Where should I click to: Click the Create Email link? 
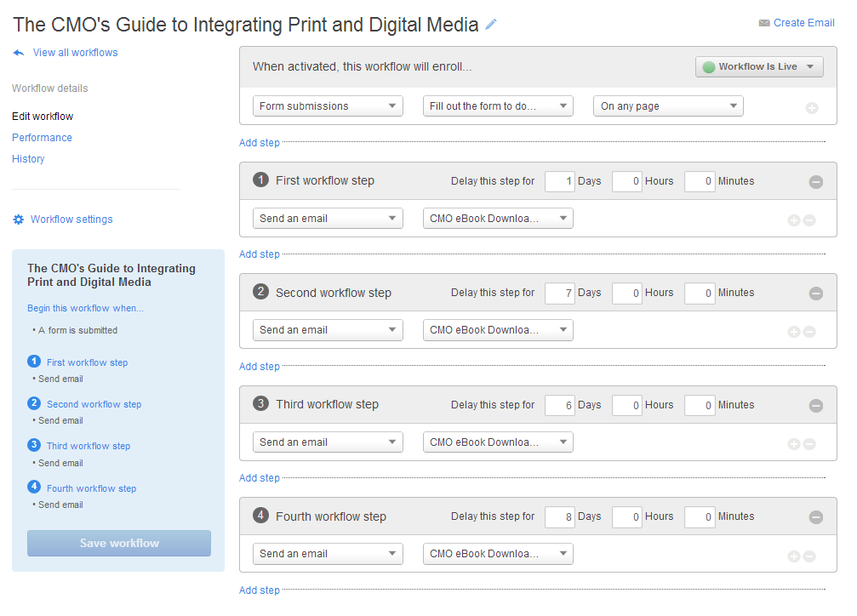click(x=803, y=23)
